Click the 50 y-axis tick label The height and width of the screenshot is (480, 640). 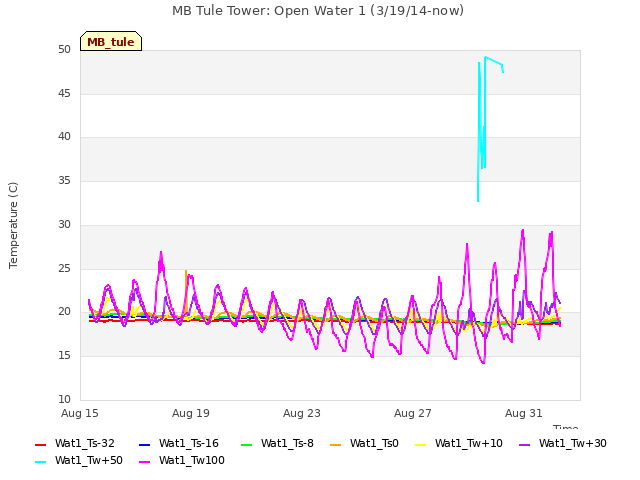[64, 50]
